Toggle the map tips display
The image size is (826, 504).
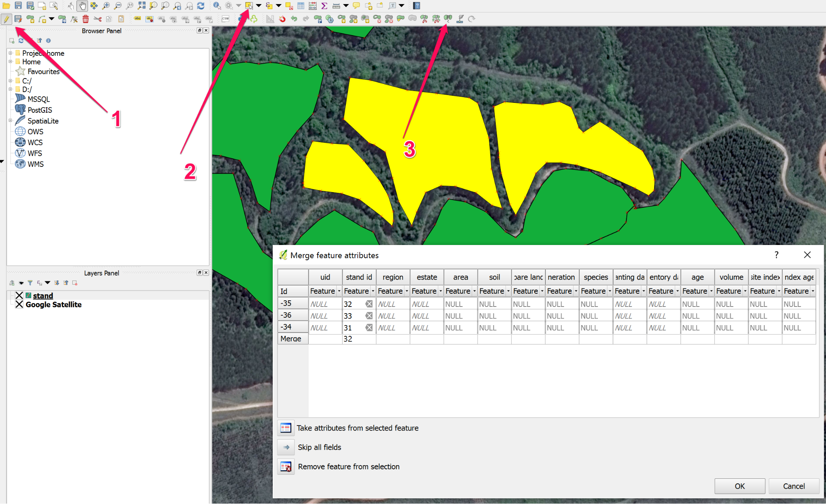(x=356, y=6)
